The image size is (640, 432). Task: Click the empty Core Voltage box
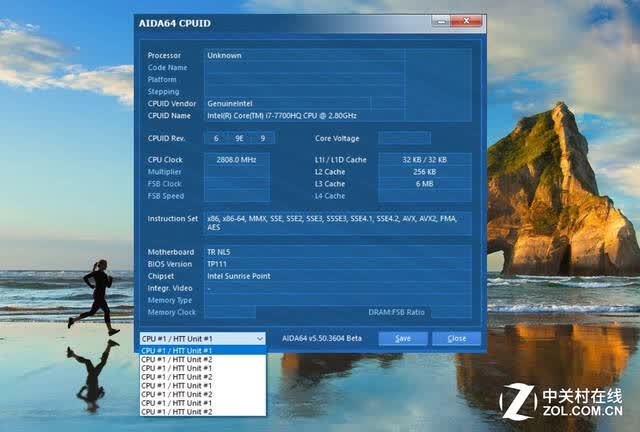tap(404, 138)
